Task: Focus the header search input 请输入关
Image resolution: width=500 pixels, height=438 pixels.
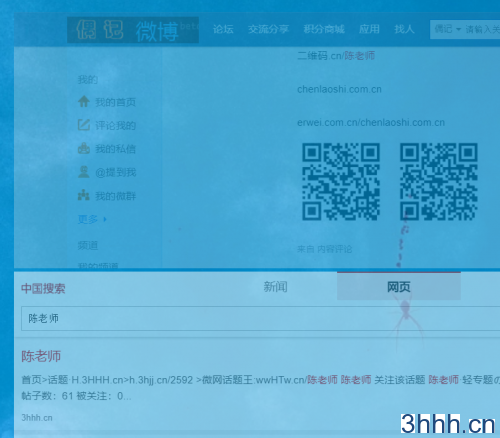Action: pyautogui.click(x=482, y=29)
